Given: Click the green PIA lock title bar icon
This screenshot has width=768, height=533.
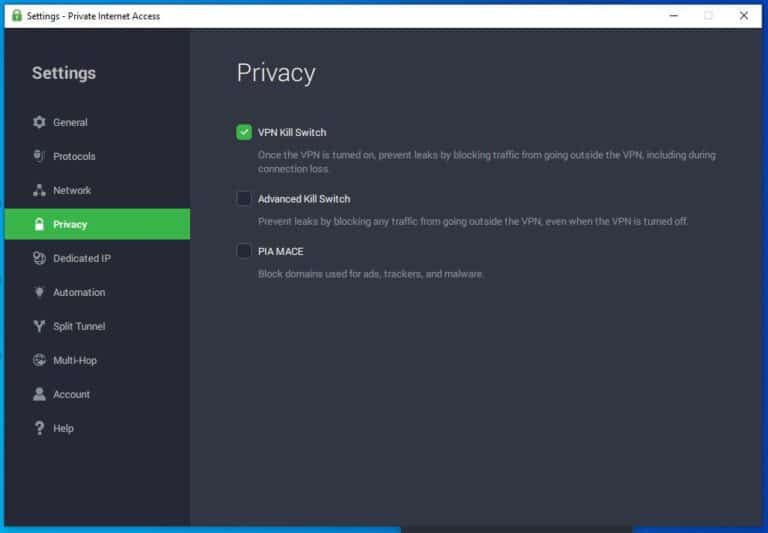Looking at the screenshot, I should point(17,15).
